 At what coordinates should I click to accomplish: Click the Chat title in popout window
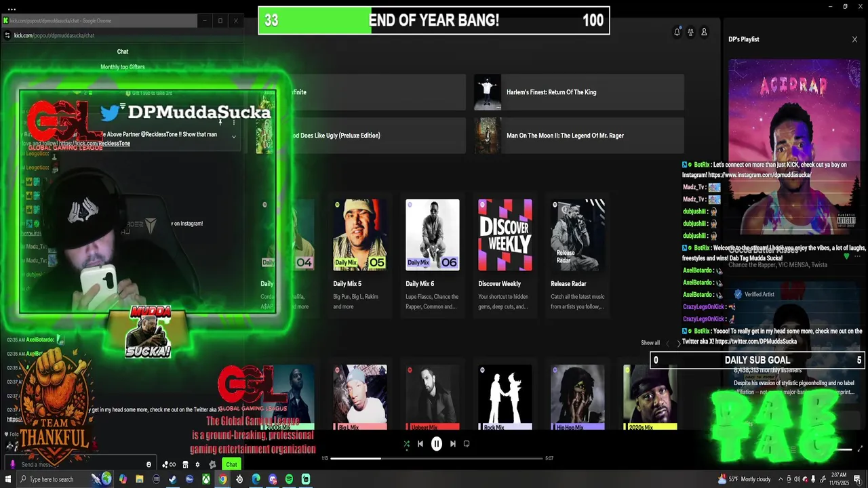[x=123, y=52]
